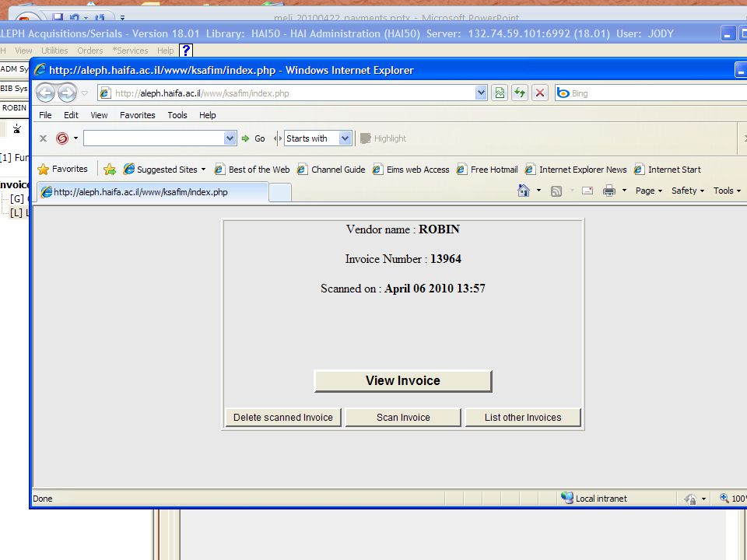Open Channel Guide favorite link
Viewport: 747px width, 560px height.
click(x=331, y=170)
